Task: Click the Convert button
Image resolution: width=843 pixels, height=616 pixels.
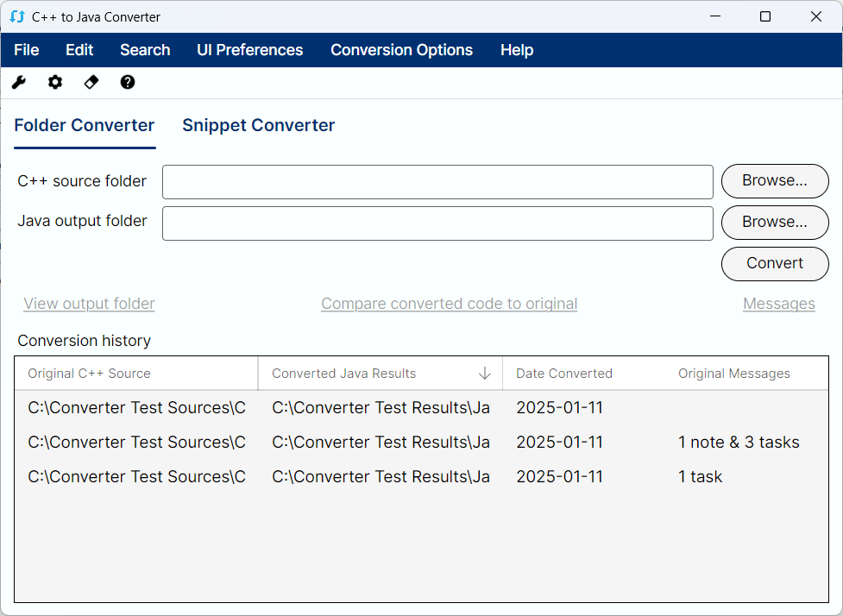Action: pyautogui.click(x=775, y=264)
